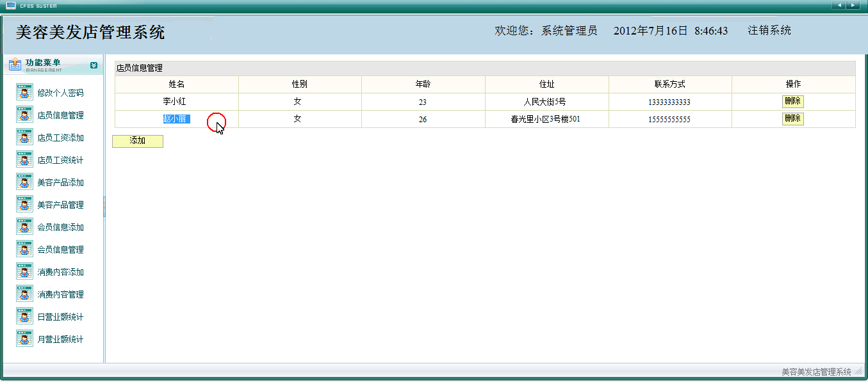868x382 pixels.
Task: Click the right arrow in title bar
Action: point(853,5)
